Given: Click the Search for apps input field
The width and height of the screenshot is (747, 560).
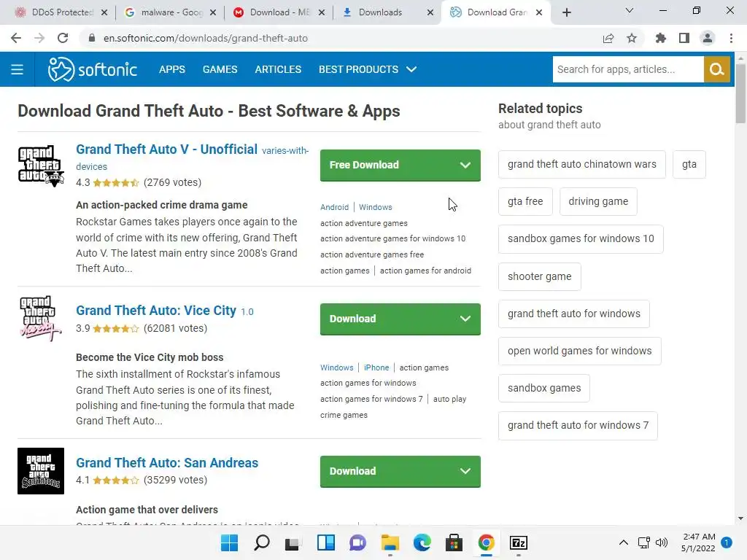Looking at the screenshot, I should coord(628,69).
